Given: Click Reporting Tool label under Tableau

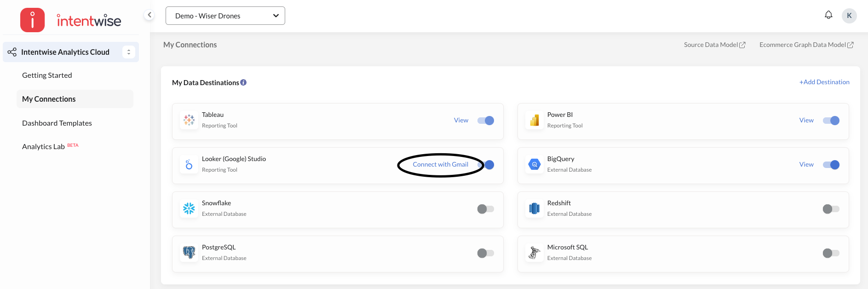Looking at the screenshot, I should [219, 126].
